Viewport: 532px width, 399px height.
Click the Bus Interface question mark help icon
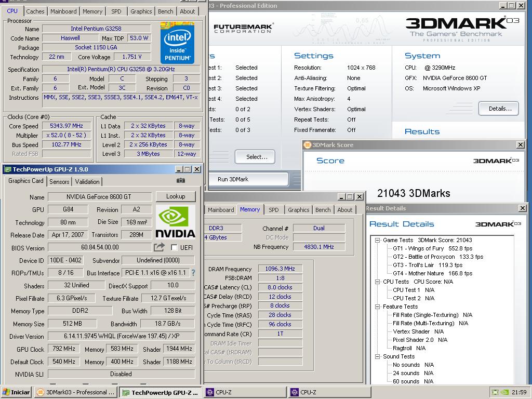click(x=193, y=272)
